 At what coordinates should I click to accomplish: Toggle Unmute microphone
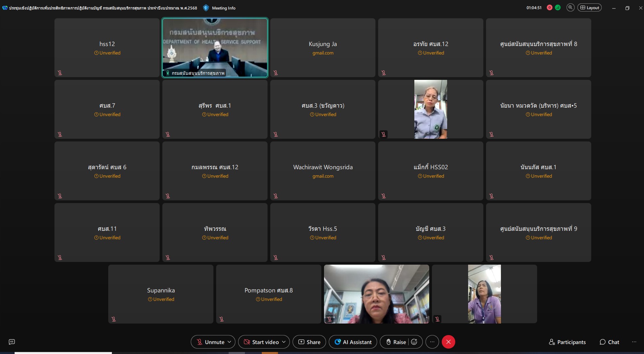click(x=210, y=342)
